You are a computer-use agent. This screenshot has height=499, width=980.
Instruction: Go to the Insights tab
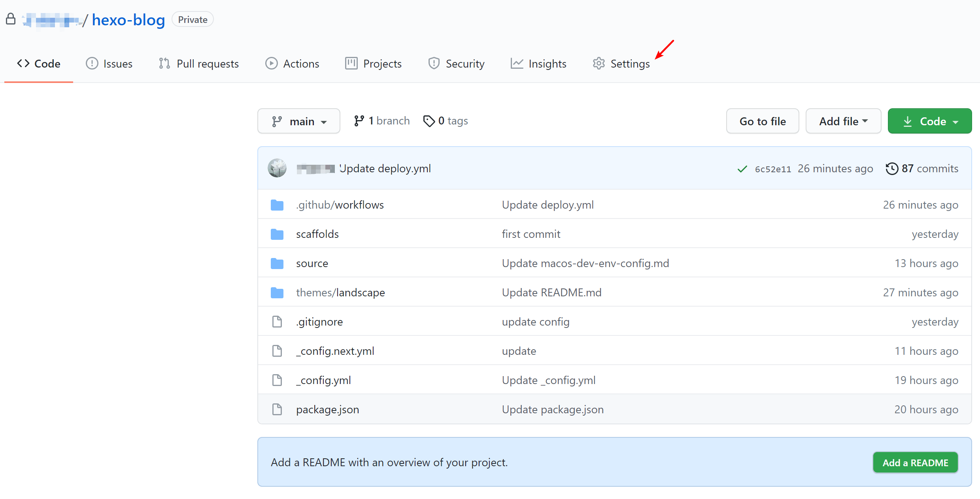(x=538, y=64)
